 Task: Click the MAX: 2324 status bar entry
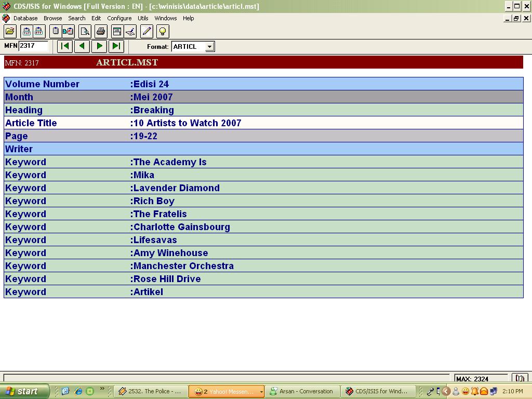tap(481, 378)
